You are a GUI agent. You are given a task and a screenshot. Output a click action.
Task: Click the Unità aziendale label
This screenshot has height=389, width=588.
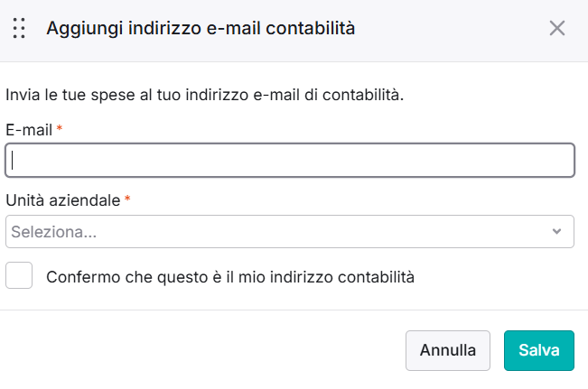pos(63,200)
